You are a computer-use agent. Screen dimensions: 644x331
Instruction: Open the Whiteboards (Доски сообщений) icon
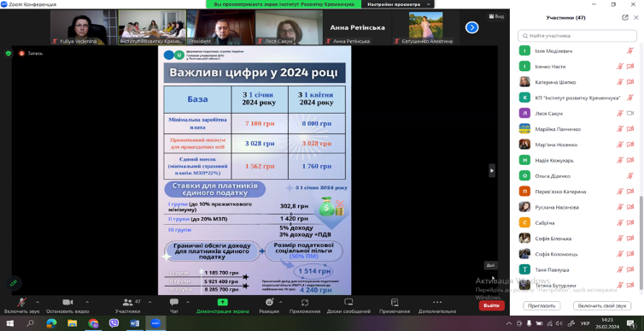[348, 302]
